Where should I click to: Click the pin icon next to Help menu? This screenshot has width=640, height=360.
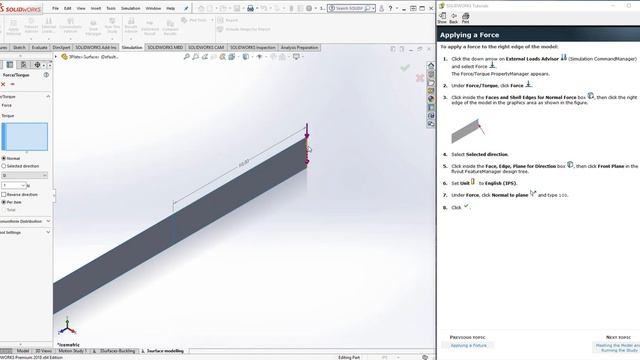click(x=186, y=8)
